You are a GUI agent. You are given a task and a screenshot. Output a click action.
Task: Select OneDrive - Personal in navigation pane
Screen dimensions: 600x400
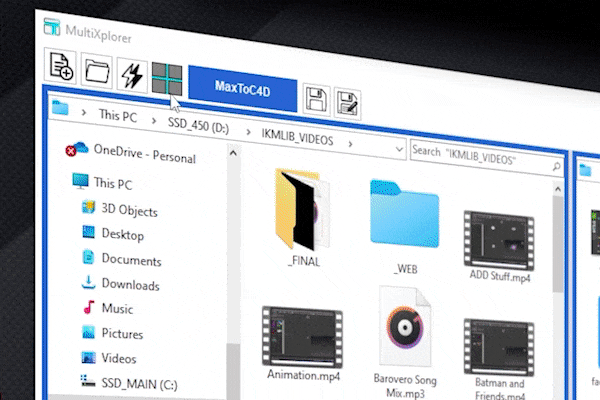(144, 156)
